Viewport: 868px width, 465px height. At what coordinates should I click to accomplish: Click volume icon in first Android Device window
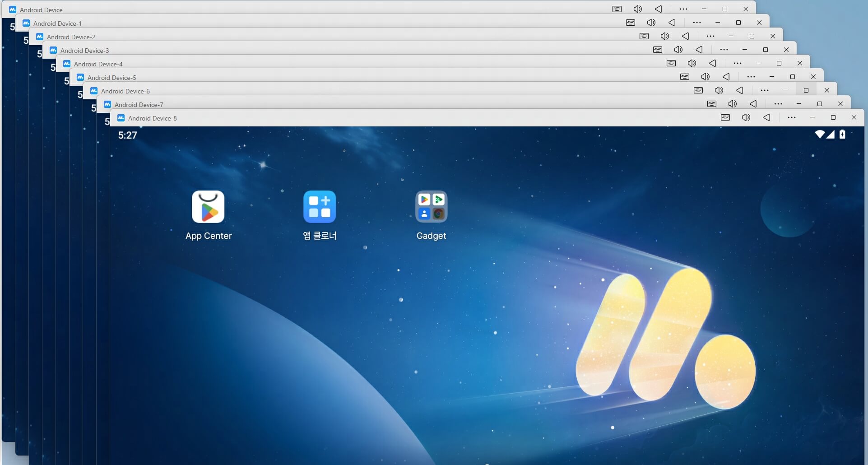pyautogui.click(x=638, y=9)
